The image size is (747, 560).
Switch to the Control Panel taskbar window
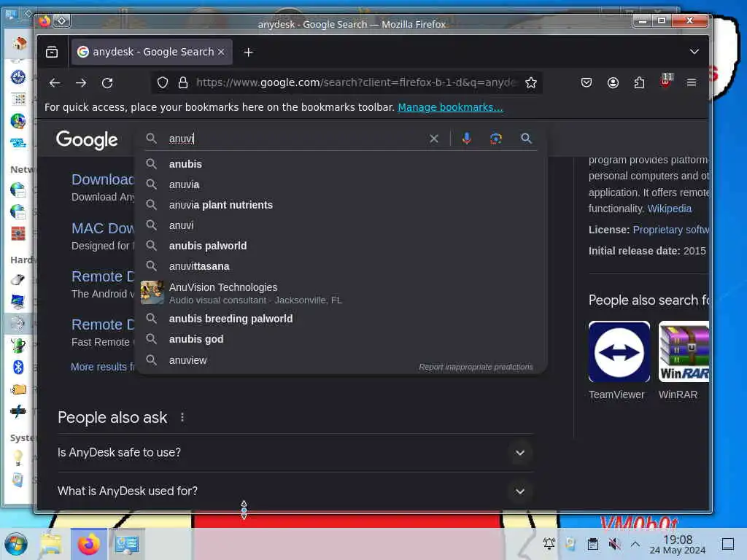127,544
